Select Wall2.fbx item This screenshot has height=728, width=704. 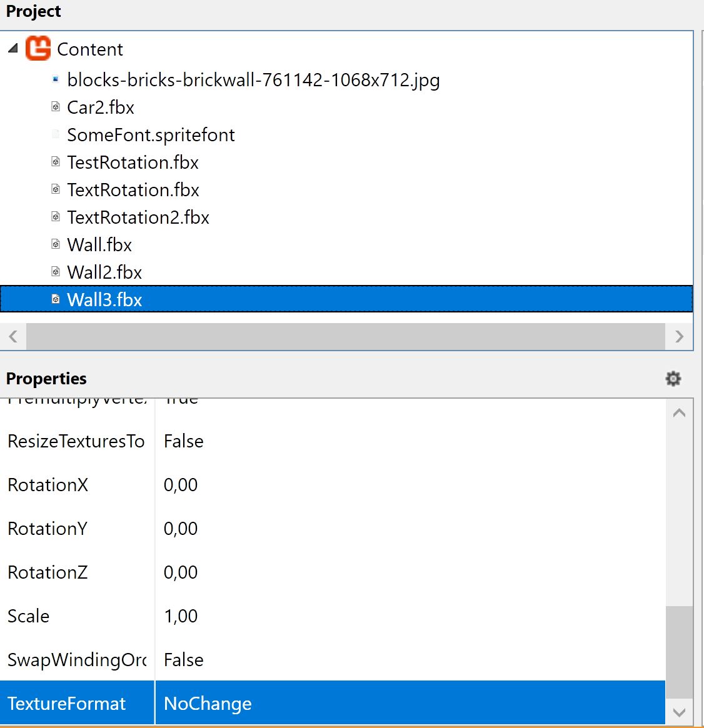click(x=104, y=272)
